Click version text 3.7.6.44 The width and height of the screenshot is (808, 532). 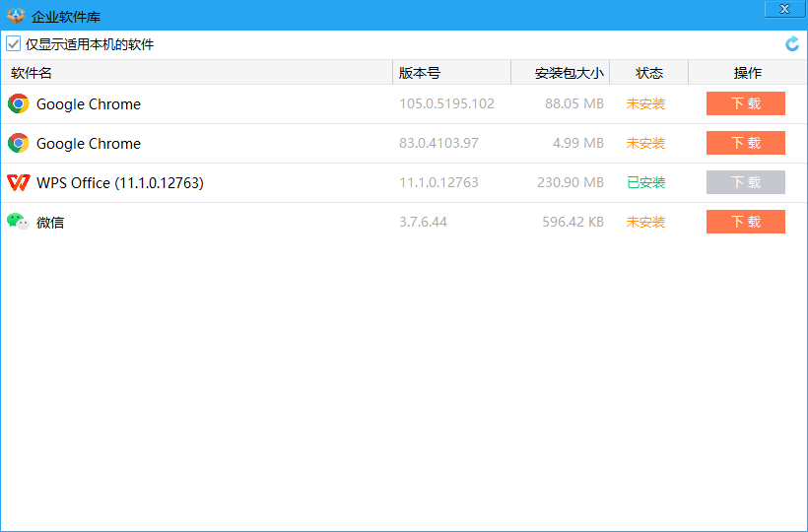pyautogui.click(x=423, y=222)
